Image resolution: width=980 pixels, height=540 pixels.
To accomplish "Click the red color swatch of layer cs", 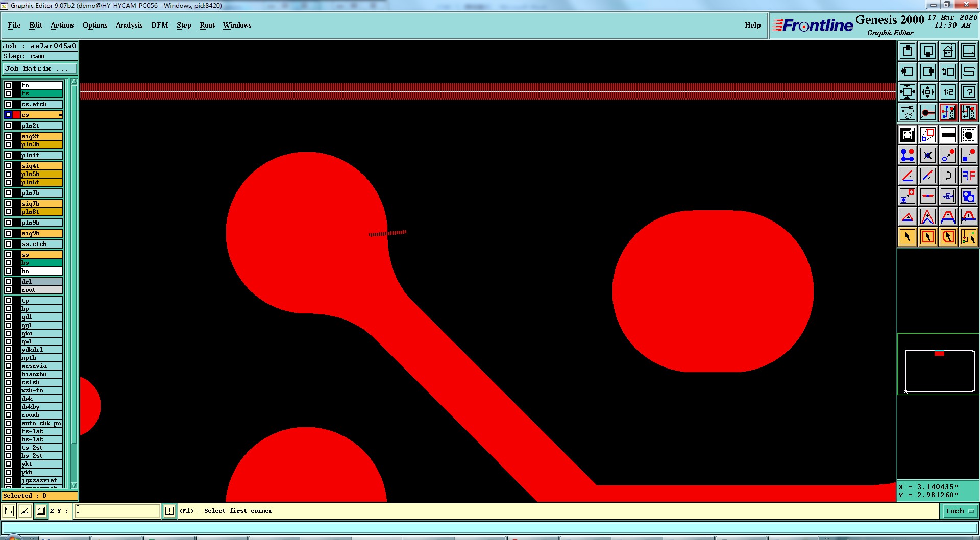I will (16, 115).
